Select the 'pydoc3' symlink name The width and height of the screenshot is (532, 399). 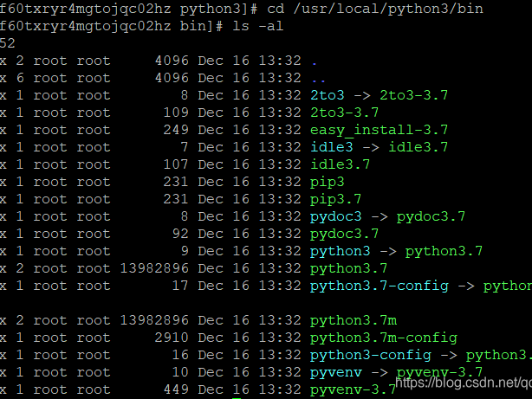[x=336, y=217]
